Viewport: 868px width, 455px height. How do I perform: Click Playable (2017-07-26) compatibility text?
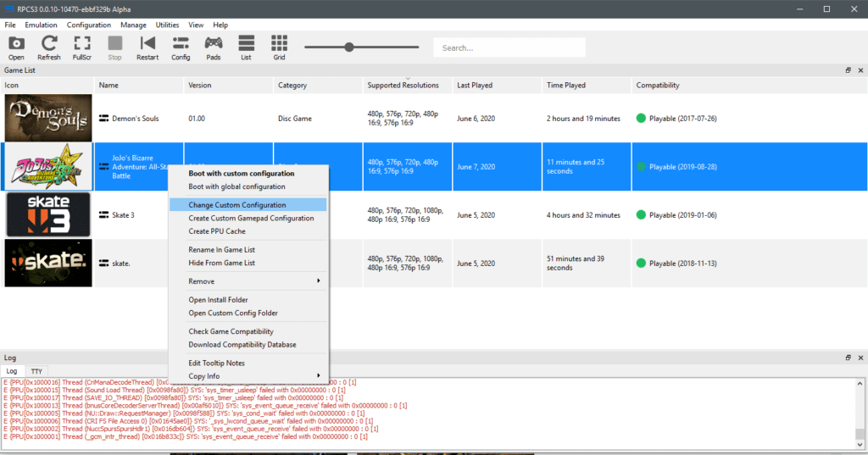pos(682,119)
